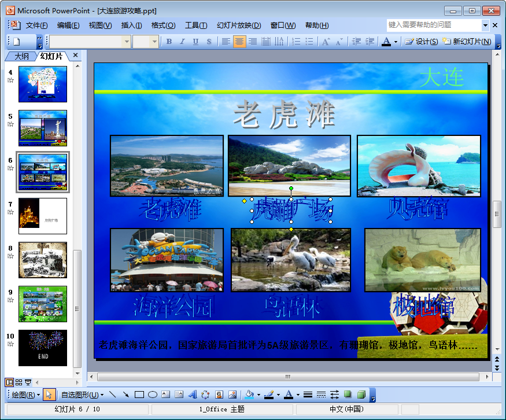Open the 帮助(H) menu
The width and height of the screenshot is (506, 420).
tap(317, 25)
